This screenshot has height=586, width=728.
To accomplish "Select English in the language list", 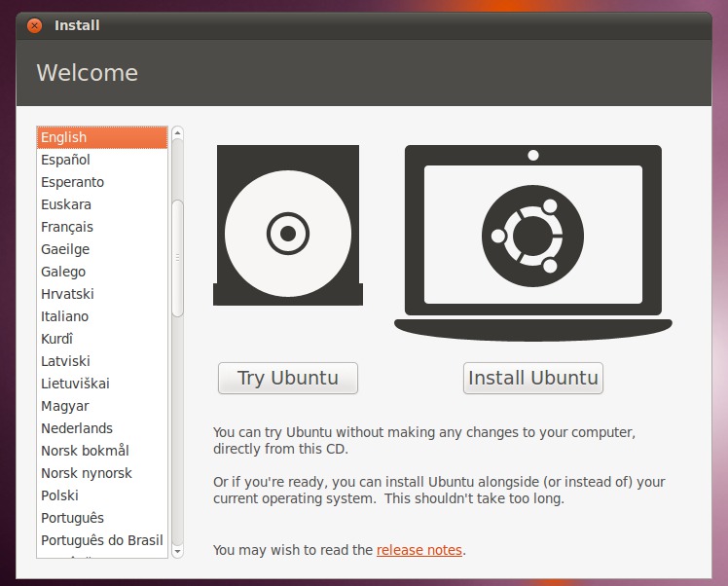I will [102, 137].
